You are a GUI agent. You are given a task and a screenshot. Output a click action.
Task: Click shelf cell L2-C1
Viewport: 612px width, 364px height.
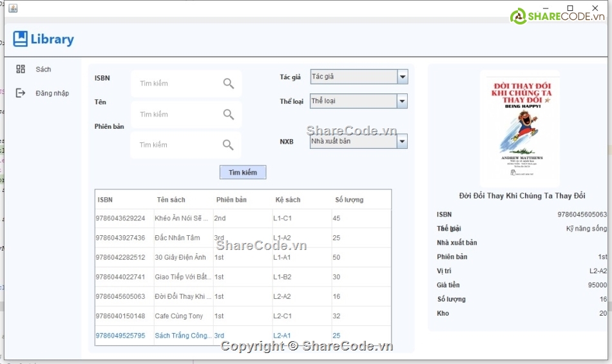pyautogui.click(x=302, y=316)
